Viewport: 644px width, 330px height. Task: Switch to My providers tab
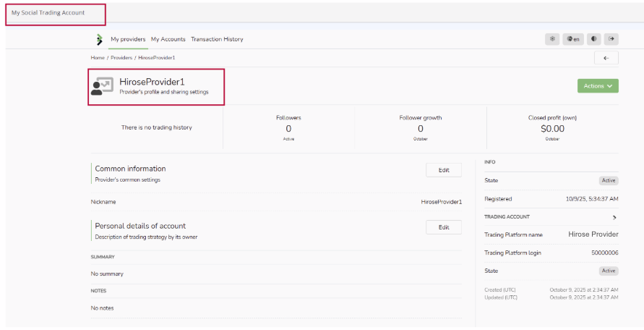[x=128, y=39]
